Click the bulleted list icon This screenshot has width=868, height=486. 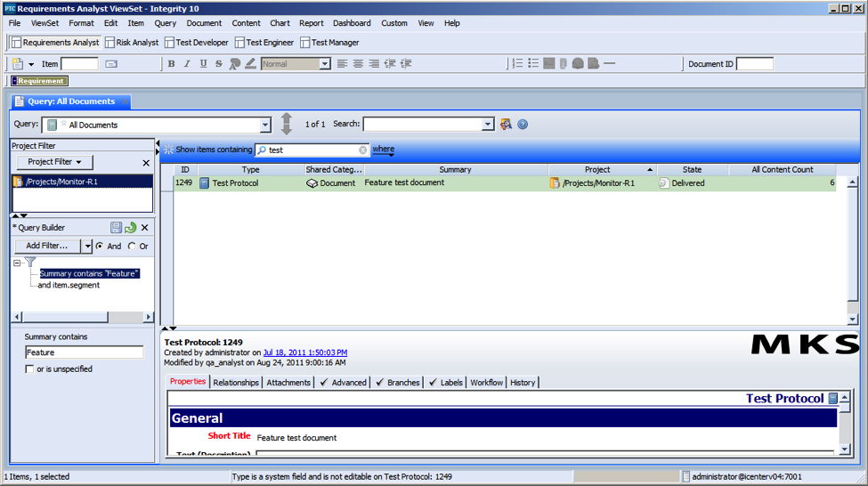point(533,64)
